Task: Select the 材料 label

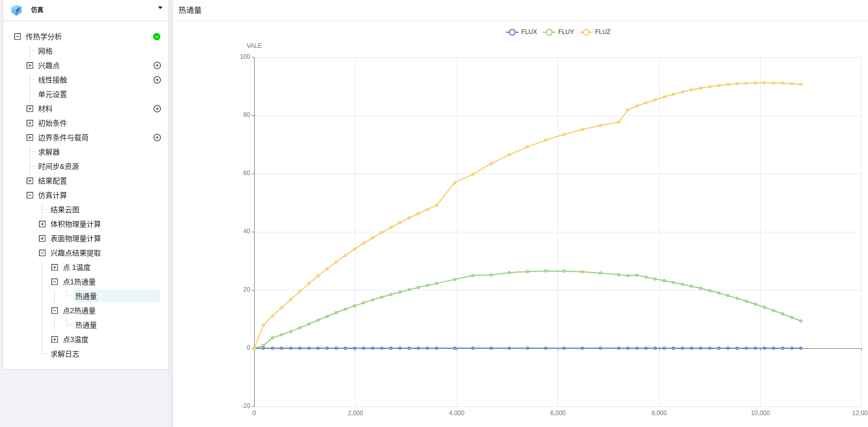Action: [x=45, y=109]
